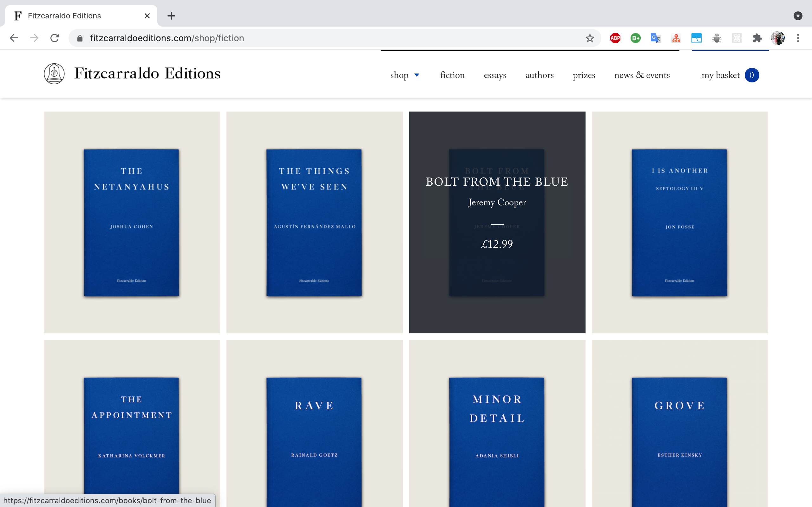The image size is (812, 507).
Task: Open the tab list chevron control
Action: tap(798, 16)
